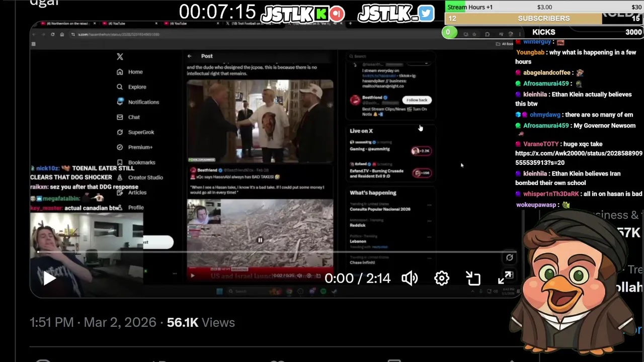This screenshot has height=362, width=644.
Task: Click the green Kick logo in the overlay
Action: 321,14
